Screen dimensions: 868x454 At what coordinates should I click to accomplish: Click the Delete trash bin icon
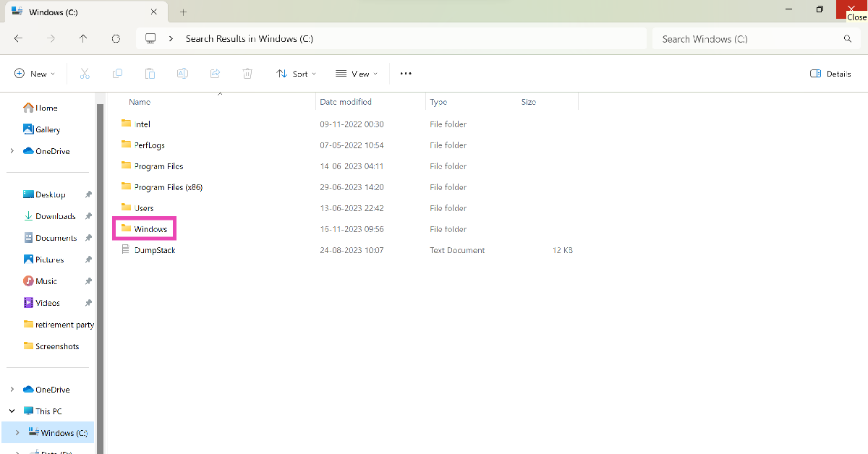pos(247,74)
